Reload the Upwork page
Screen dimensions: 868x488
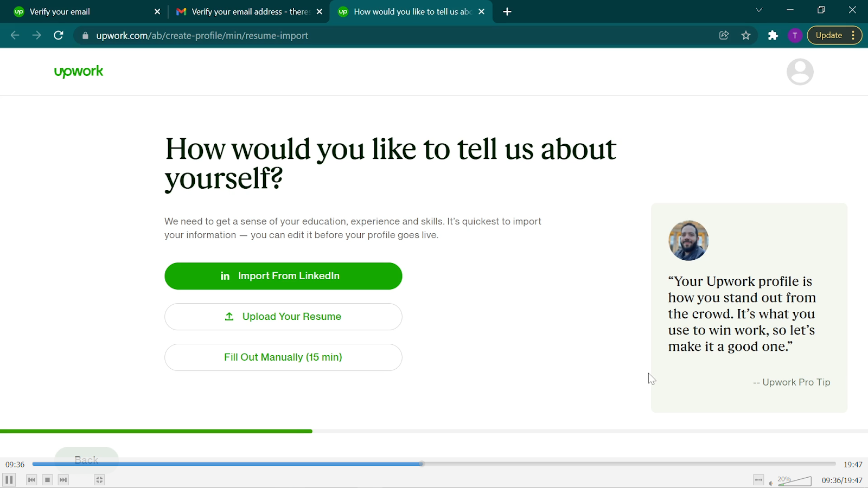pyautogui.click(x=59, y=35)
